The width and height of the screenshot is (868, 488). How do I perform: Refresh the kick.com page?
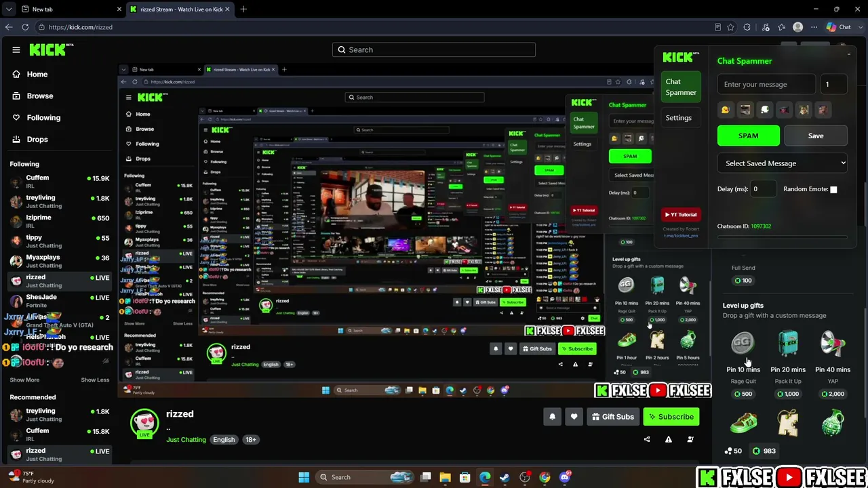tap(25, 27)
